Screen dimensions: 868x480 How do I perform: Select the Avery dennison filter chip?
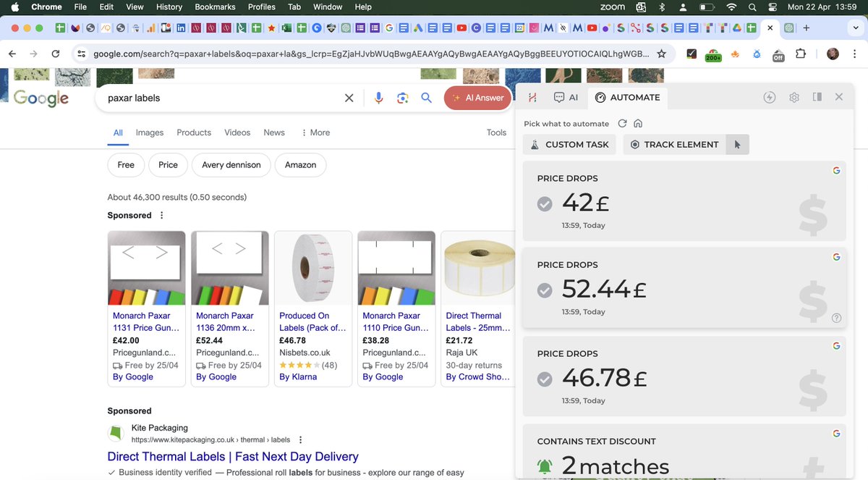coord(231,165)
